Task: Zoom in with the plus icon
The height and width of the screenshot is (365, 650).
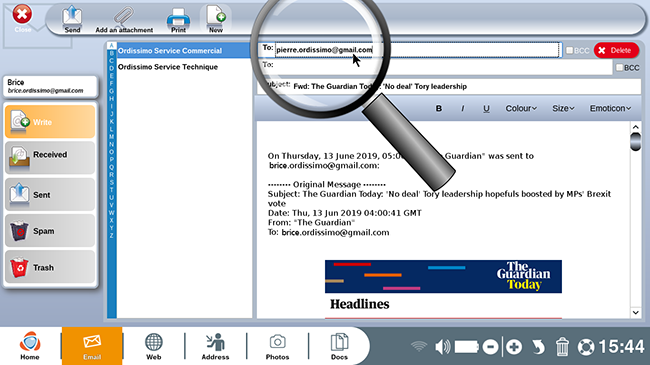Action: pos(514,347)
